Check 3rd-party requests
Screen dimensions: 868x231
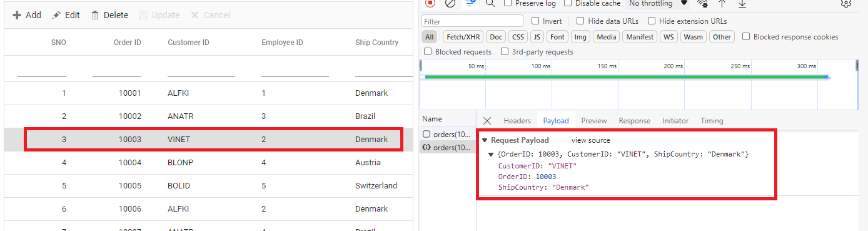tap(505, 52)
